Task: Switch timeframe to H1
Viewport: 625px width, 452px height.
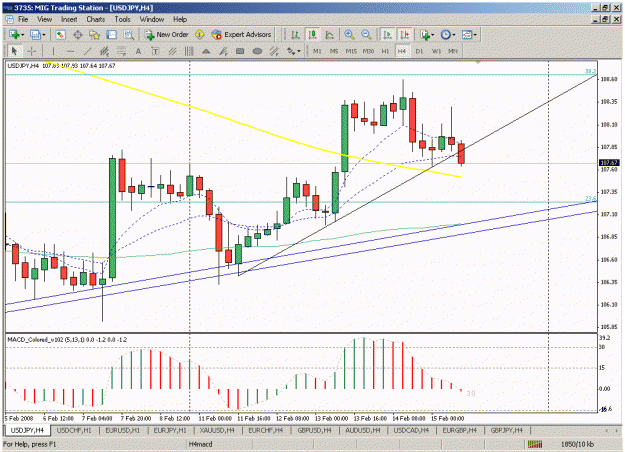Action: tap(385, 51)
